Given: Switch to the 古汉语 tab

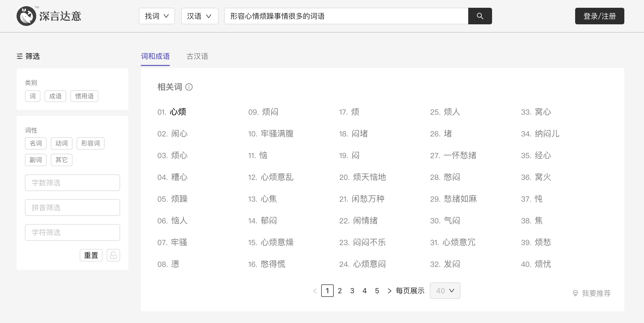Looking at the screenshot, I should point(197,57).
